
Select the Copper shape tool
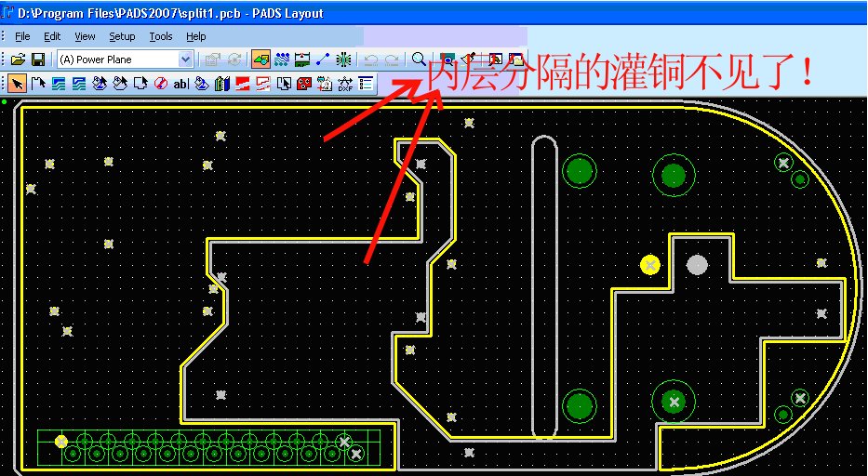[59, 84]
